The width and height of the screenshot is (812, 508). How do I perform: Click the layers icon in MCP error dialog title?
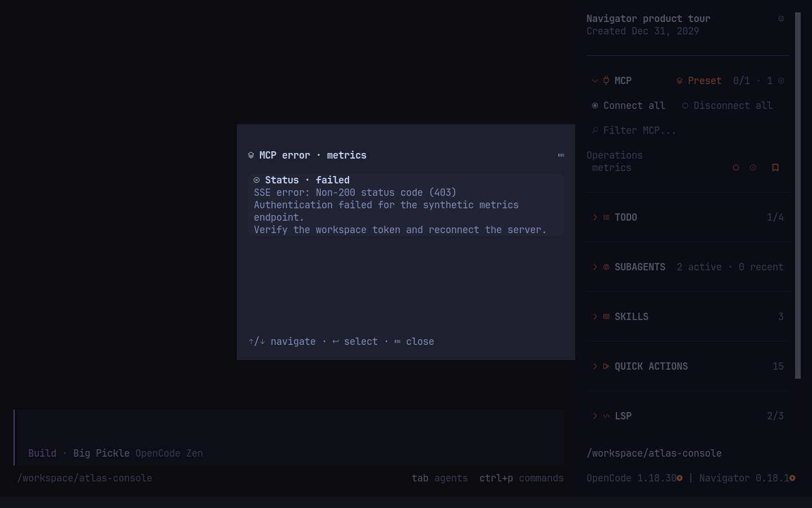pyautogui.click(x=251, y=155)
